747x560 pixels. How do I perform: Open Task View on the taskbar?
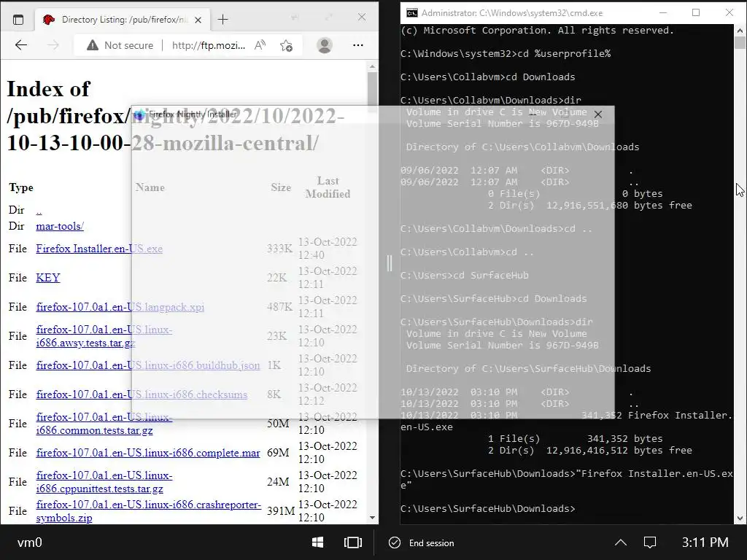pyautogui.click(x=353, y=542)
